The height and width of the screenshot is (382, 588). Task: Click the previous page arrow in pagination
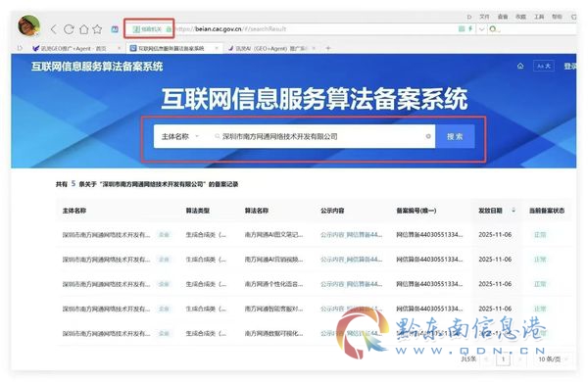coord(486,359)
